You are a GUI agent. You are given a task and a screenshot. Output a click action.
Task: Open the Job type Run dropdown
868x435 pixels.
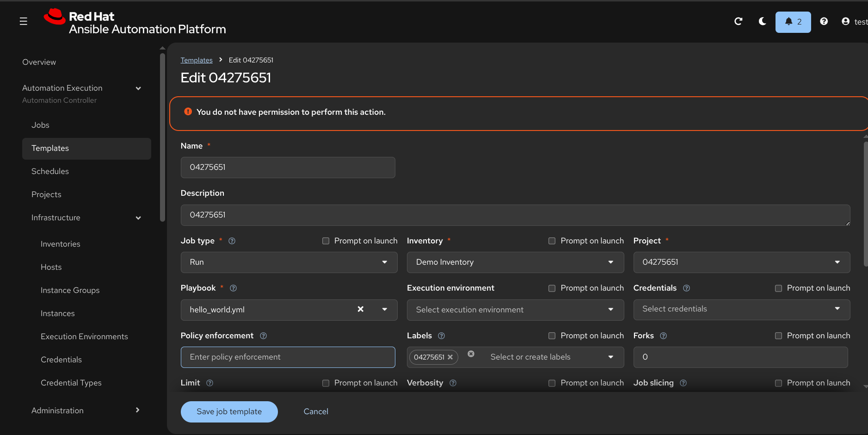click(x=289, y=262)
